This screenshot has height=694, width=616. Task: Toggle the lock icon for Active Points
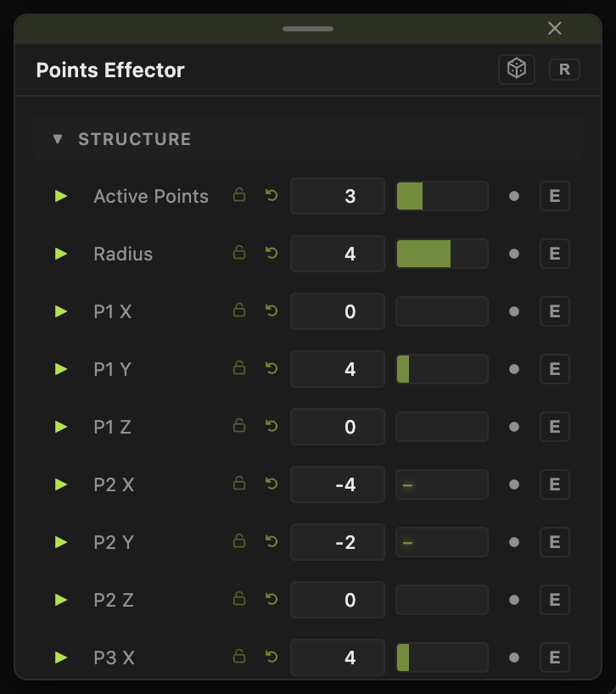pyautogui.click(x=239, y=195)
